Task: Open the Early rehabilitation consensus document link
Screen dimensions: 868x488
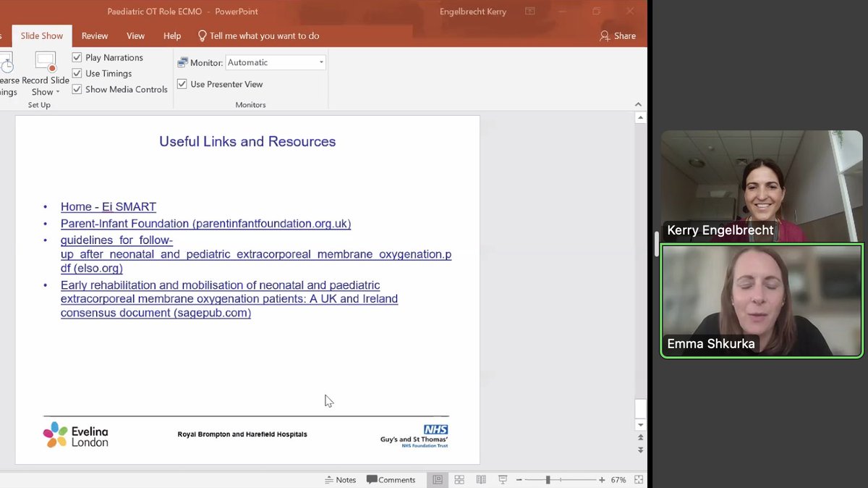Action: 229,299
